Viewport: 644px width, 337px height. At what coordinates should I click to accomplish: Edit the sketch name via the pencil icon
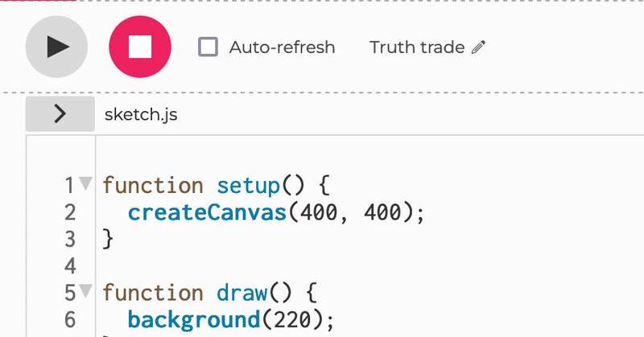478,47
